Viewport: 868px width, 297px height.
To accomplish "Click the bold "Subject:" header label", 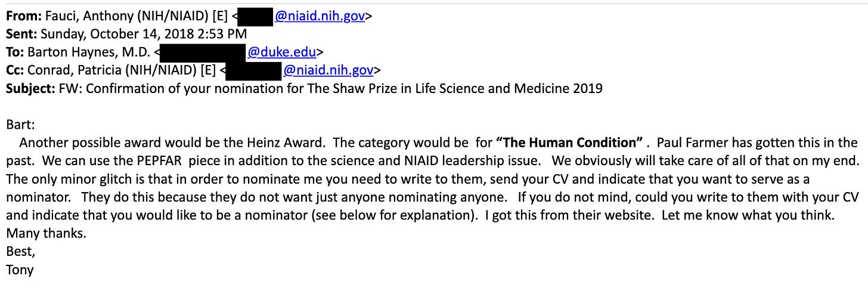I will tap(30, 88).
